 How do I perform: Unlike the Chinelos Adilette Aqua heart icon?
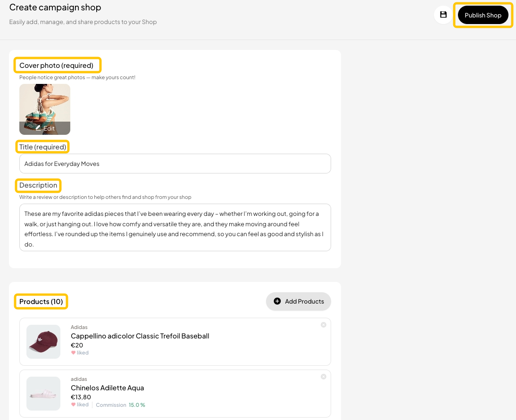[73, 404]
